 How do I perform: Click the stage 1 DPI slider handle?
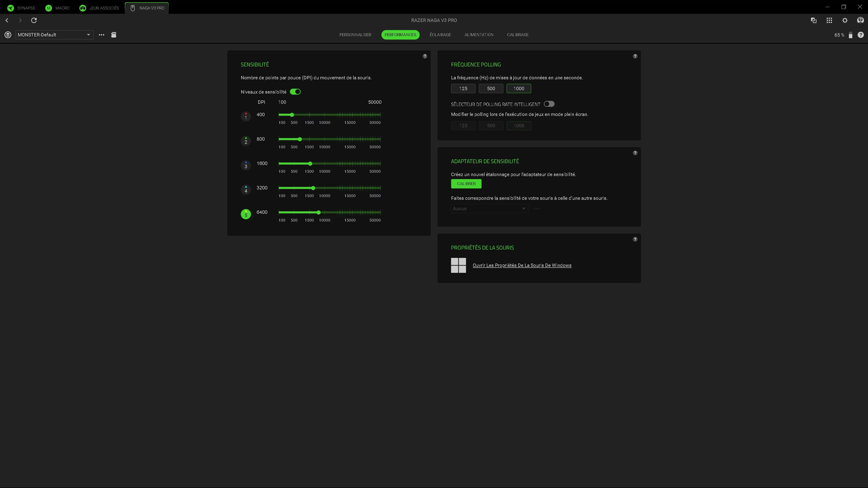pos(292,115)
